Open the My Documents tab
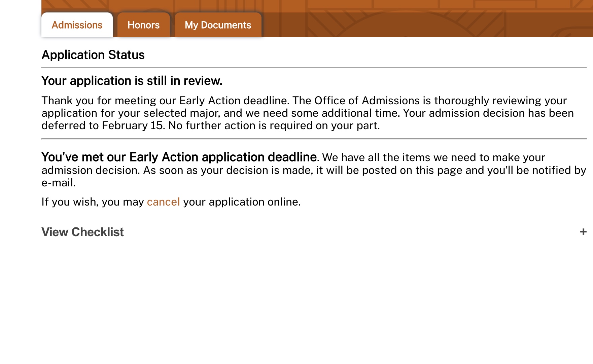The image size is (593, 364). [218, 25]
